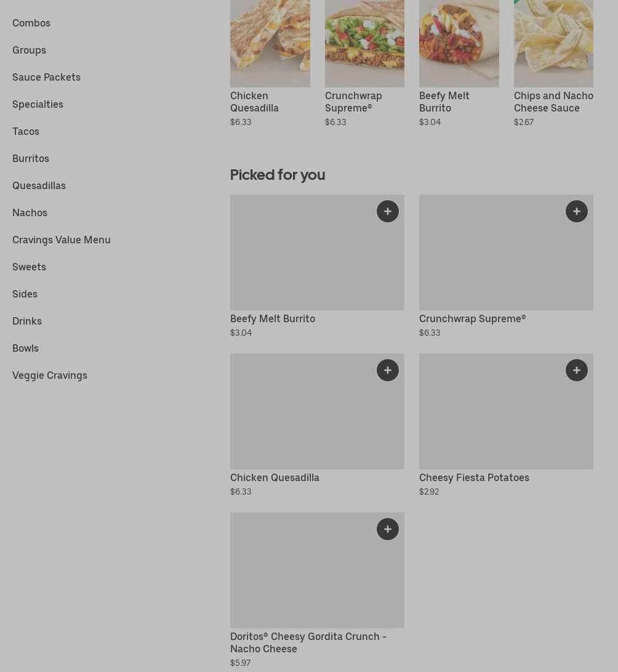
Task: Select Burritos in the sidebar menu
Action: (x=31, y=158)
